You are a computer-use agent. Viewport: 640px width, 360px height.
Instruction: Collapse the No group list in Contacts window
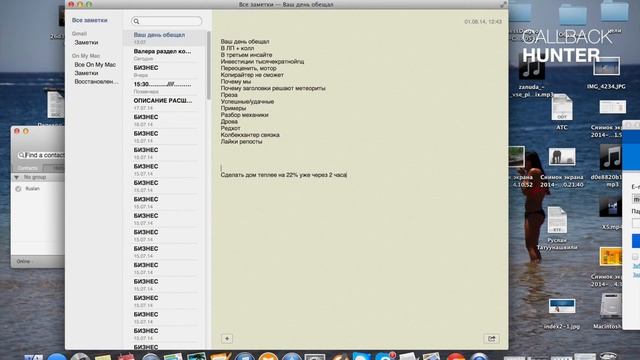(x=16, y=178)
